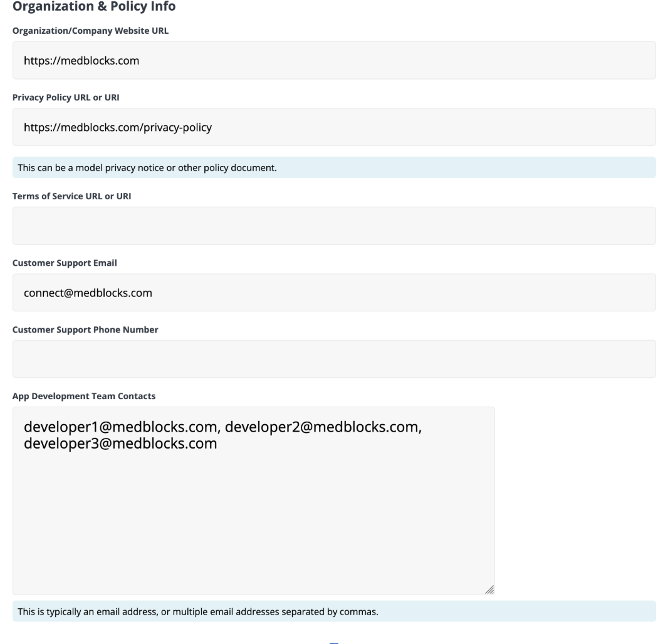This screenshot has height=644, width=668.
Task: Click the empty Terms of Service URL field
Action: click(x=334, y=226)
